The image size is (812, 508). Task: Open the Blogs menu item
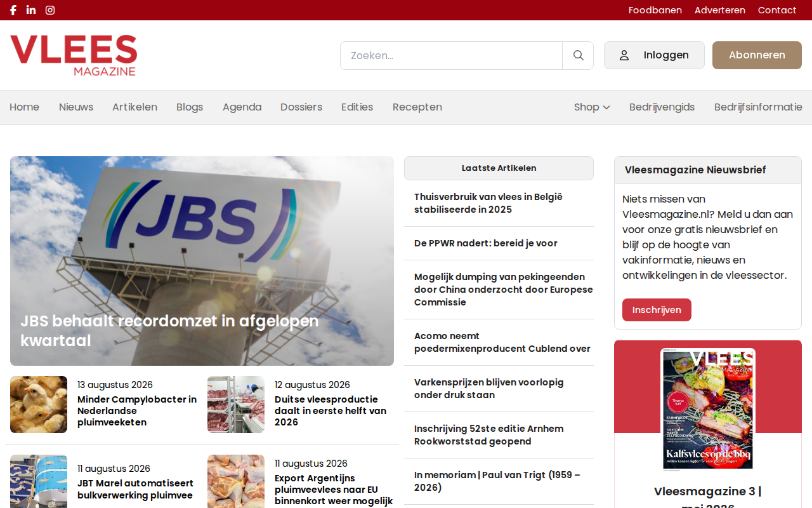[x=190, y=107]
